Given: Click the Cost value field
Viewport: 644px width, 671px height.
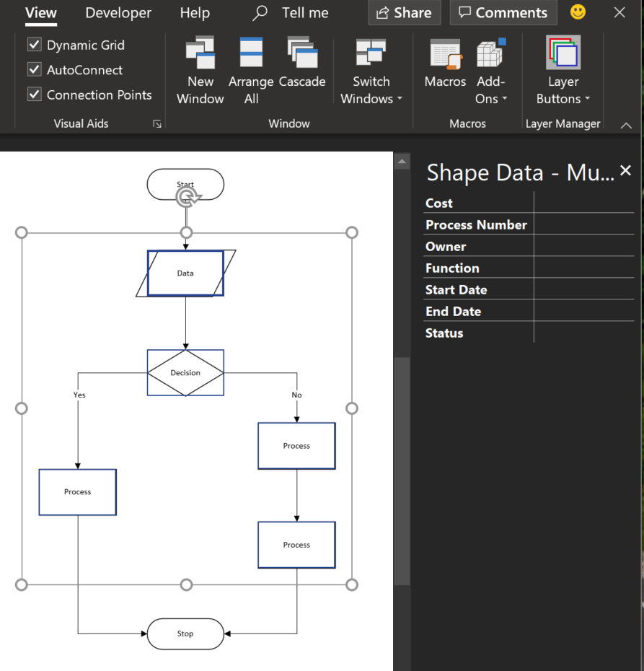Looking at the screenshot, I should (583, 203).
